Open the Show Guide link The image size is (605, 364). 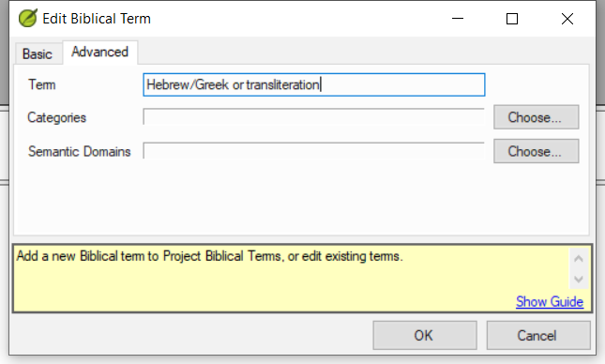click(550, 301)
